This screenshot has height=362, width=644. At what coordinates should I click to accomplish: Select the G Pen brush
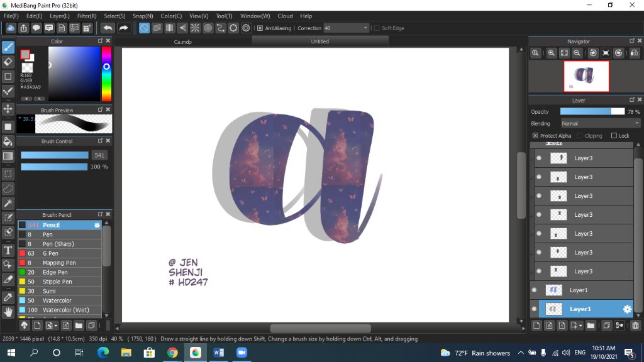60,253
